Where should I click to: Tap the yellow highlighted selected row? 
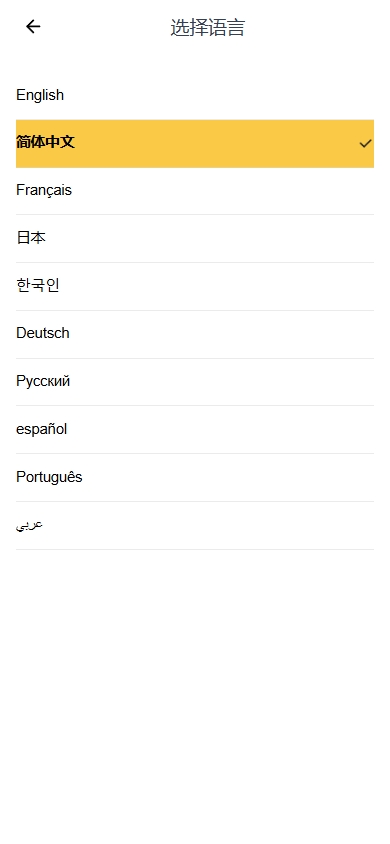(195, 143)
